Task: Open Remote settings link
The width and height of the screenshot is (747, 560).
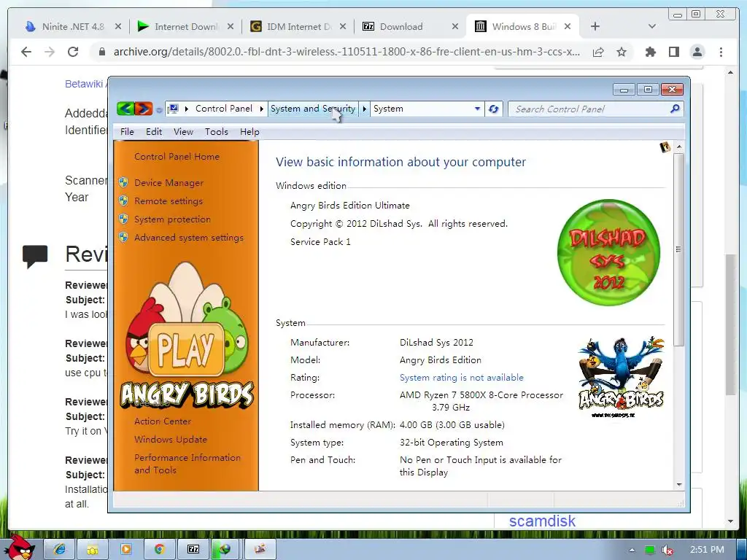Action: (x=169, y=201)
